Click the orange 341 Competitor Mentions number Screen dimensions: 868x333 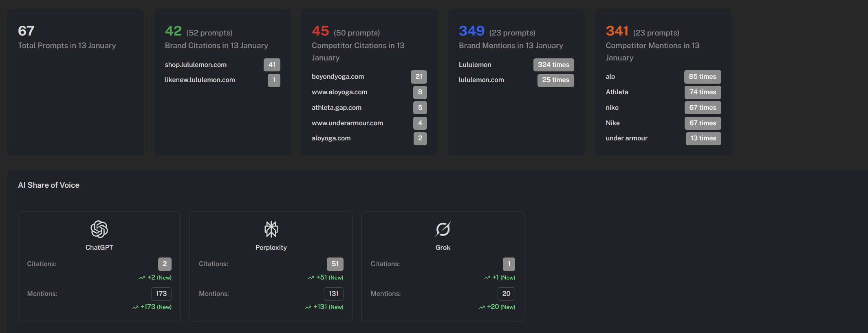pyautogui.click(x=617, y=31)
